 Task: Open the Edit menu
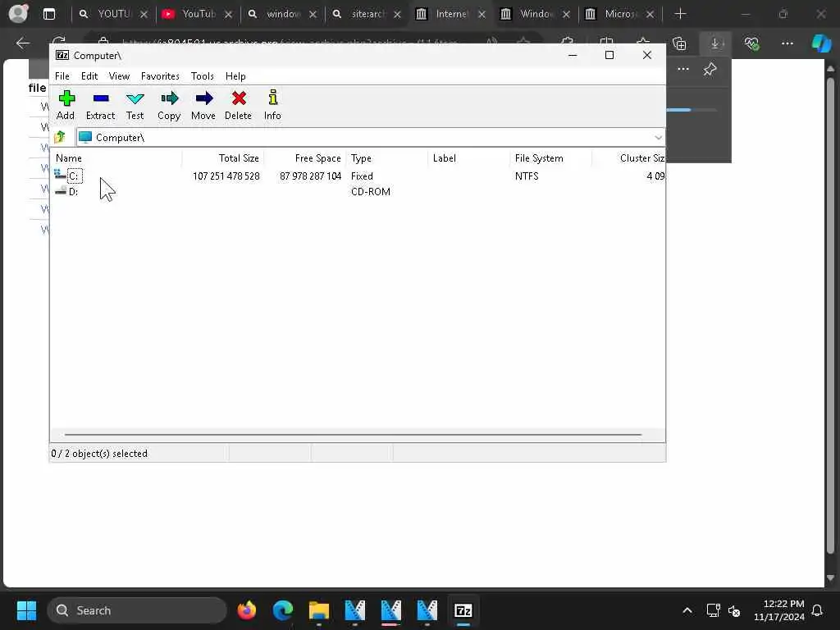coord(89,76)
